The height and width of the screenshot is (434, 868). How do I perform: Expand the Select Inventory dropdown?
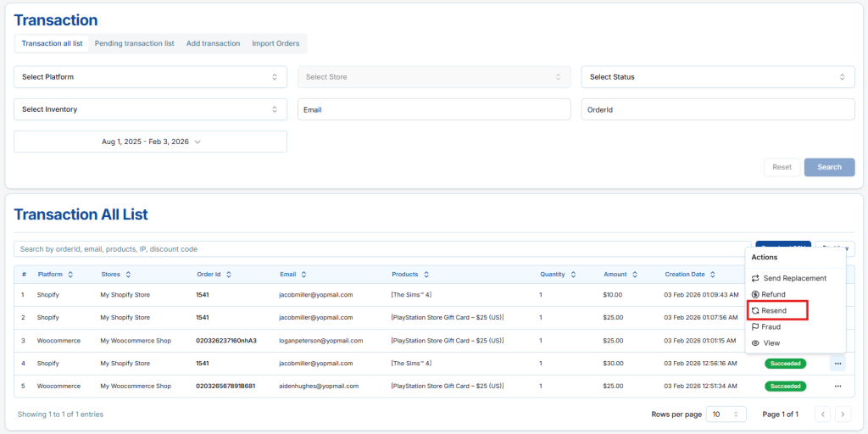(150, 109)
